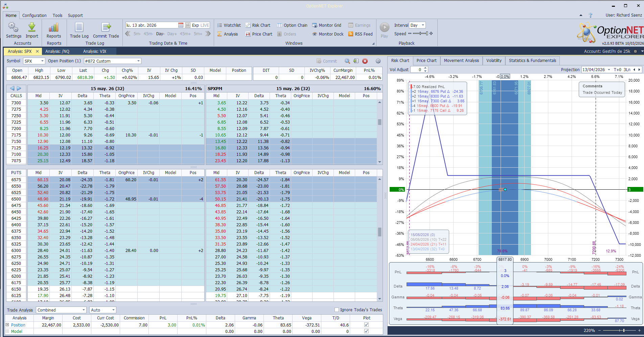Adjust the playback Speed slider
The width and height of the screenshot is (644, 337).
coord(420,34)
